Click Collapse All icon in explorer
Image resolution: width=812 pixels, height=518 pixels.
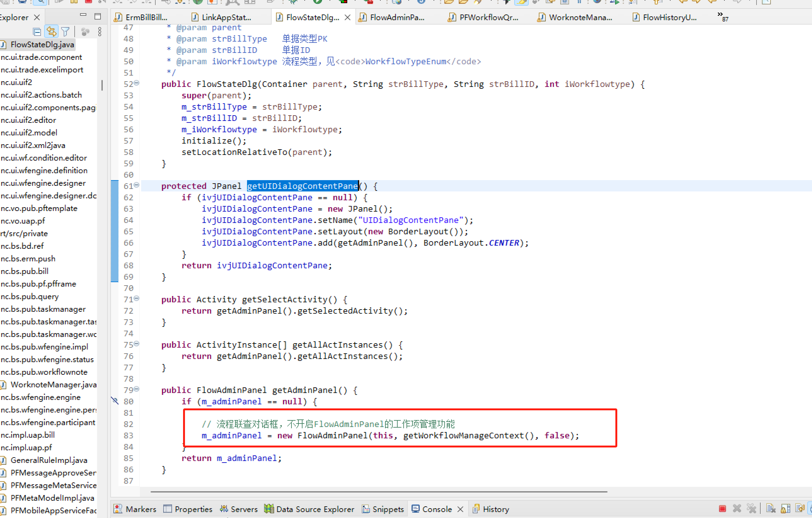click(37, 32)
